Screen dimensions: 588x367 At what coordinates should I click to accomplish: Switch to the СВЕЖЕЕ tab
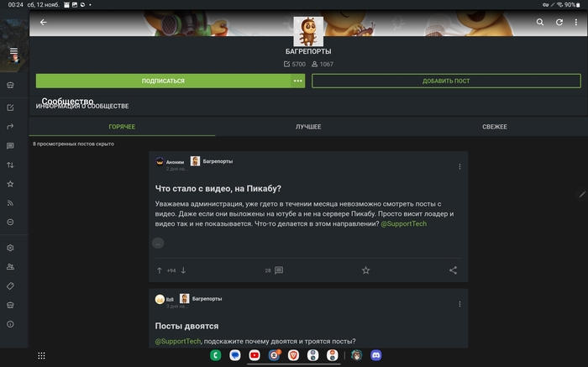(x=495, y=127)
